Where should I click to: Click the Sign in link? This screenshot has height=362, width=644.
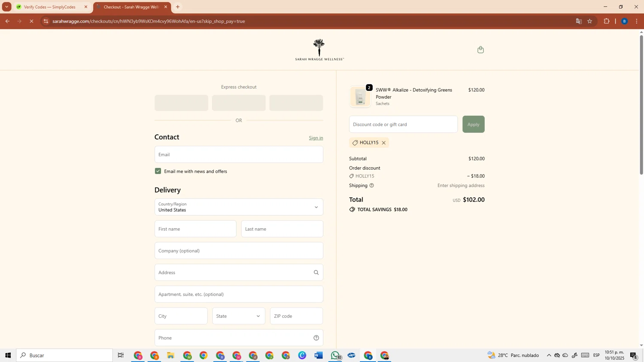[316, 138]
